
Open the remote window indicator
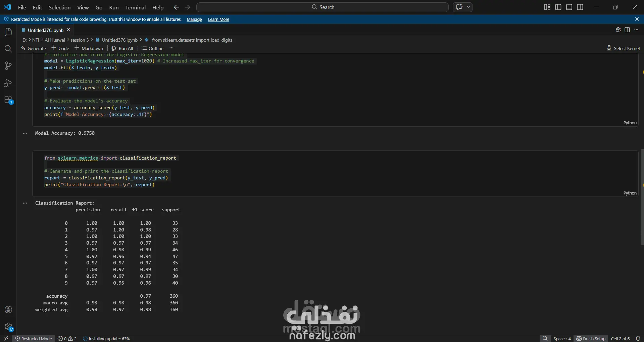[x=6, y=338]
